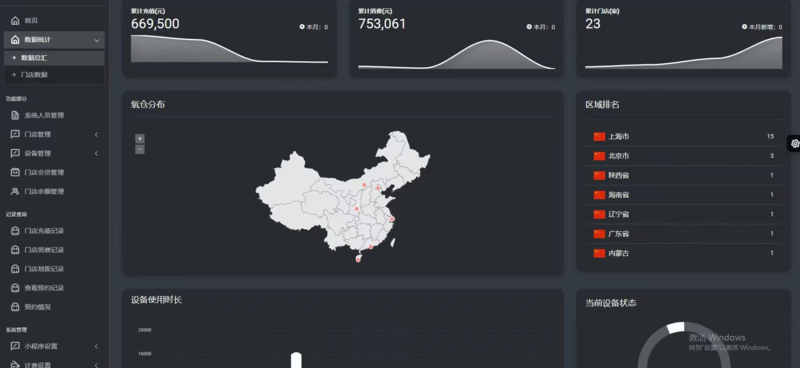Click the 查看预约记录 sidebar icon
Screen dimensions: 800x368
click(x=15, y=288)
